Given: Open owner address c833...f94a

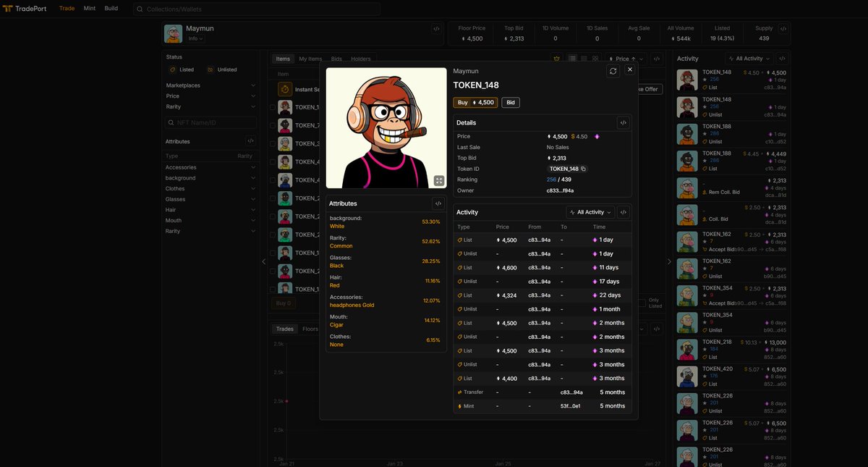Looking at the screenshot, I should [x=560, y=190].
